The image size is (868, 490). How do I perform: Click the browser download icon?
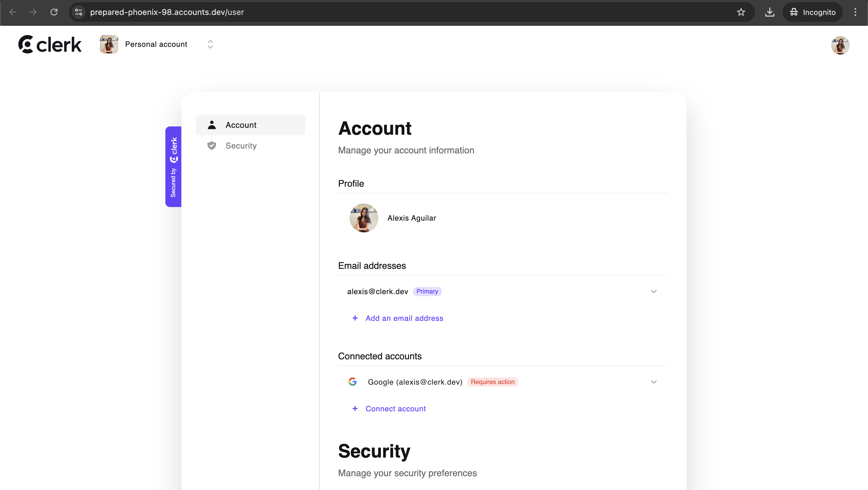(770, 12)
